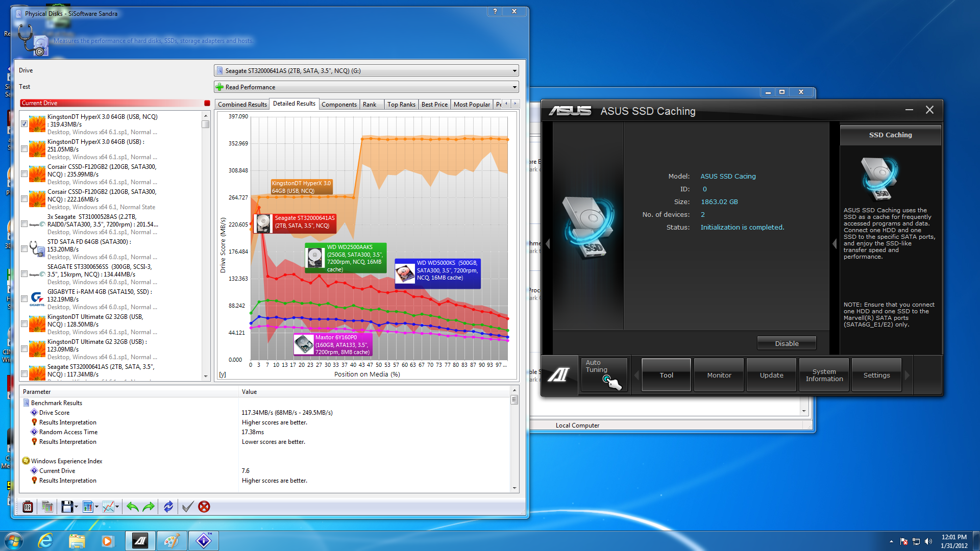Viewport: 980px width, 551px height.
Task: Click the drive list vertical scrollbar thumb
Action: coord(206,124)
